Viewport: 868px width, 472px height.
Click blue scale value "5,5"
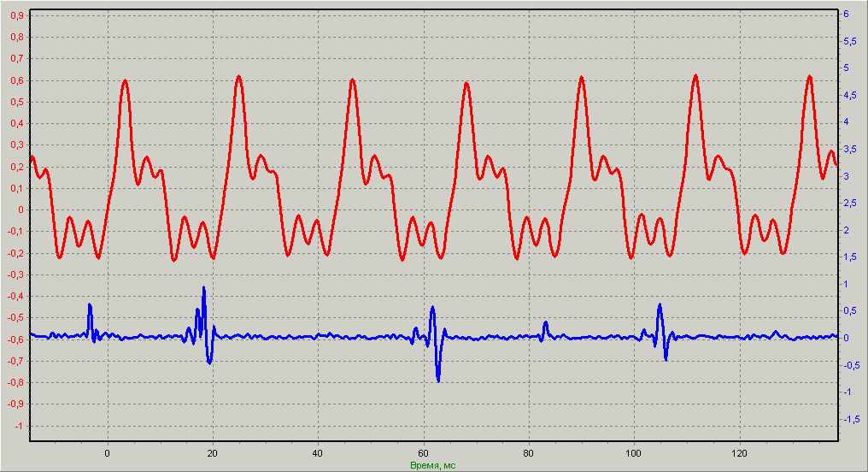tap(850, 42)
